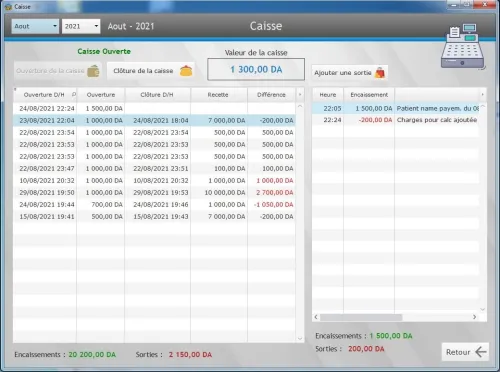This screenshot has width=500, height=372.
Task: Click right table down scroll arrow
Action: tap(482, 309)
